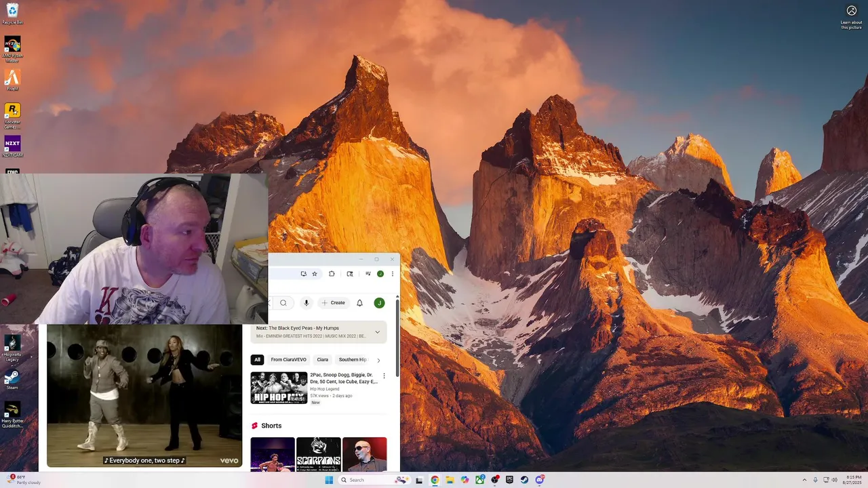868x488 pixels.
Task: Open volume control in system tray
Action: pyautogui.click(x=834, y=480)
